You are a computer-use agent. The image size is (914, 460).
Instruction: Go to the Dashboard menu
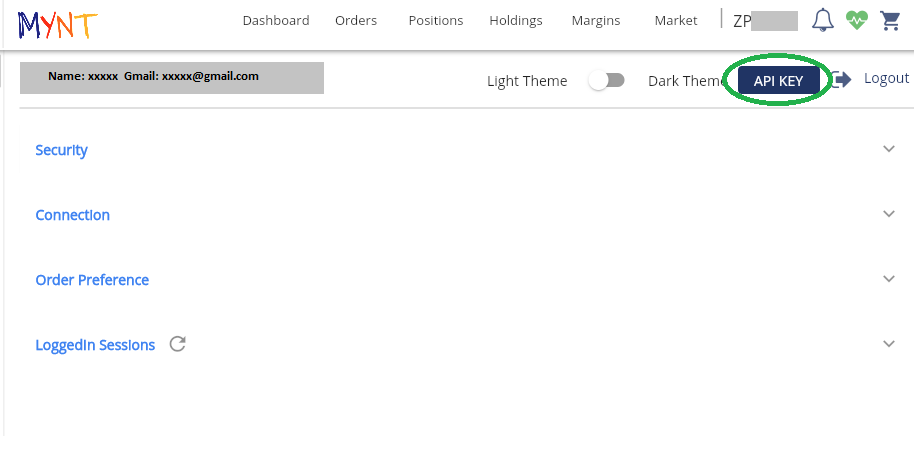[276, 20]
